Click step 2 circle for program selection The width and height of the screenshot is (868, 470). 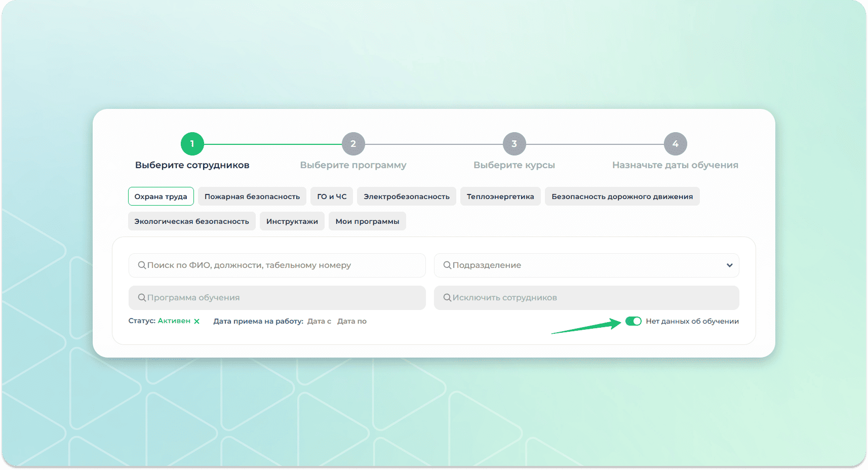click(353, 144)
